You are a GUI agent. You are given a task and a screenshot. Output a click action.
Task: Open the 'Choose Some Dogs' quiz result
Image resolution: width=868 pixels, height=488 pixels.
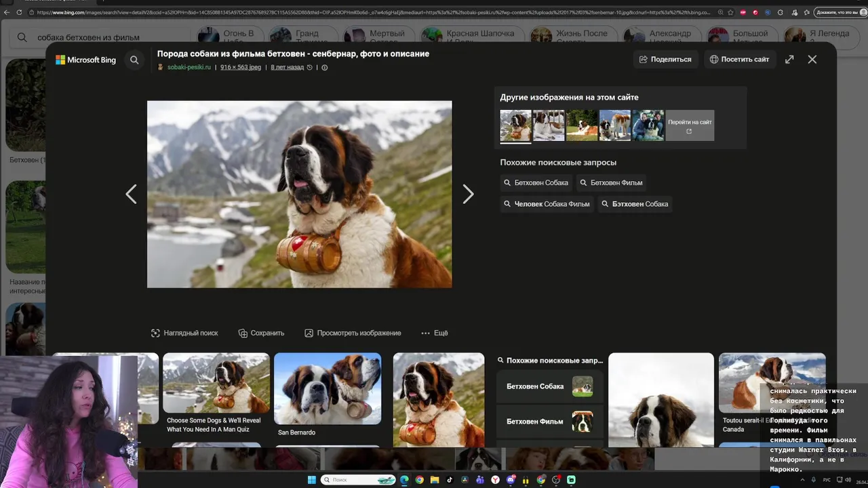tap(216, 394)
